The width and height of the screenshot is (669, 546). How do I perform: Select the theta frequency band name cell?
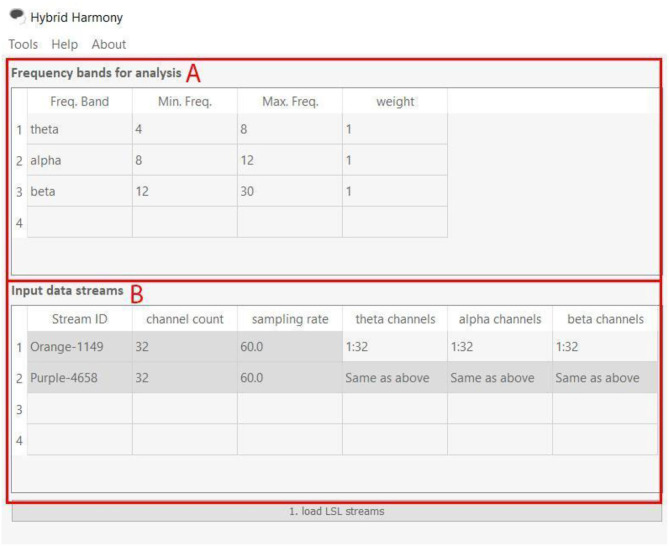80,129
